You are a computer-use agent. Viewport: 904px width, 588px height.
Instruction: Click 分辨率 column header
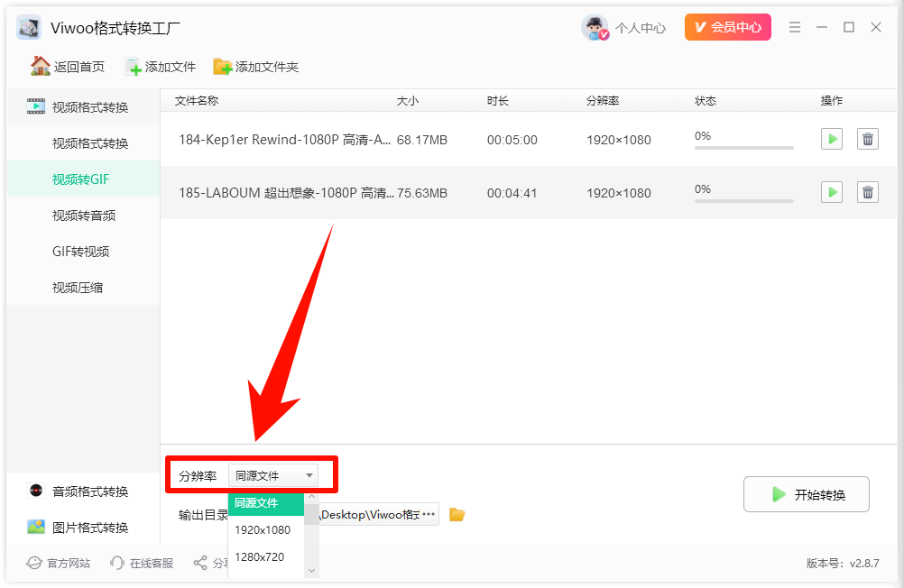point(603,101)
